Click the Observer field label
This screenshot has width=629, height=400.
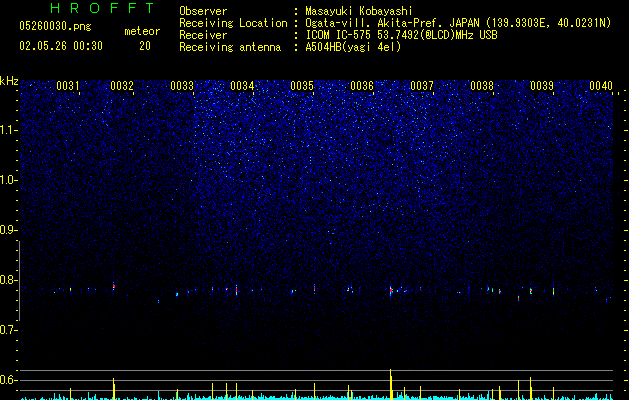(x=203, y=11)
